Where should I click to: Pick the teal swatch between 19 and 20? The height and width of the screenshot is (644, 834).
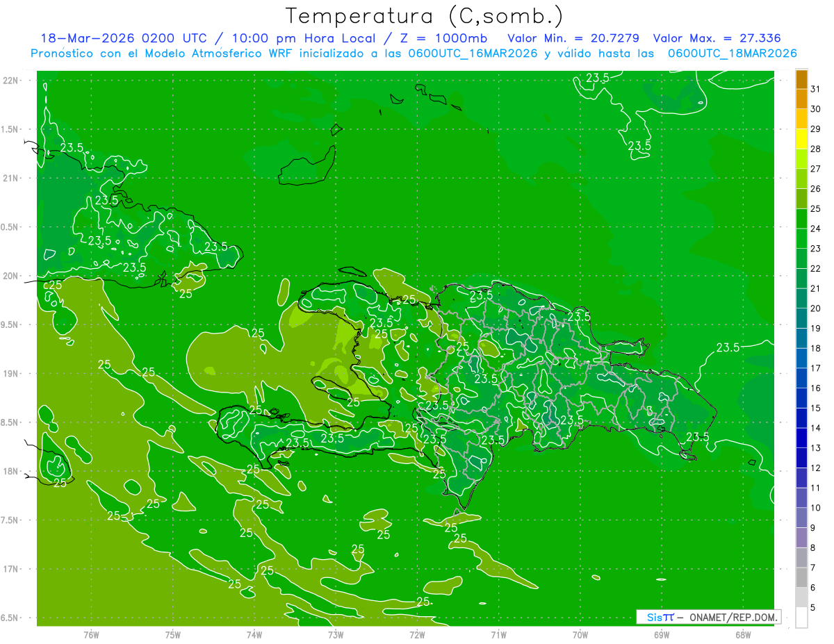tap(801, 319)
